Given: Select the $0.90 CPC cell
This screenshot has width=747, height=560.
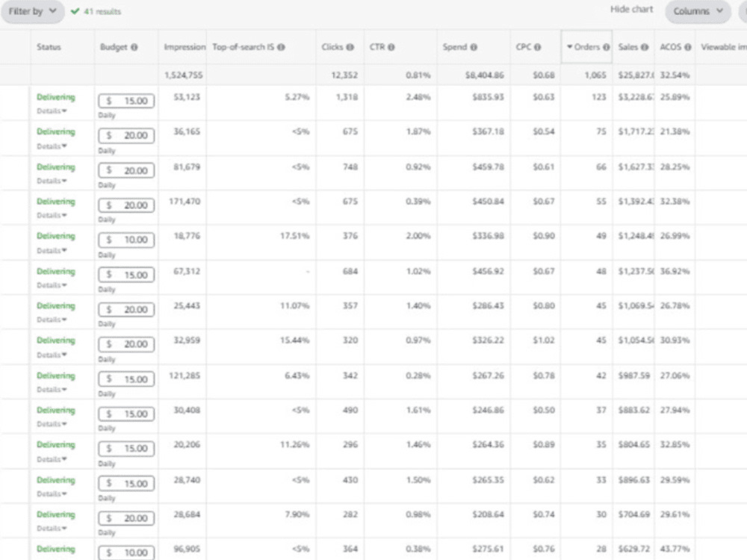Looking at the screenshot, I should click(544, 236).
